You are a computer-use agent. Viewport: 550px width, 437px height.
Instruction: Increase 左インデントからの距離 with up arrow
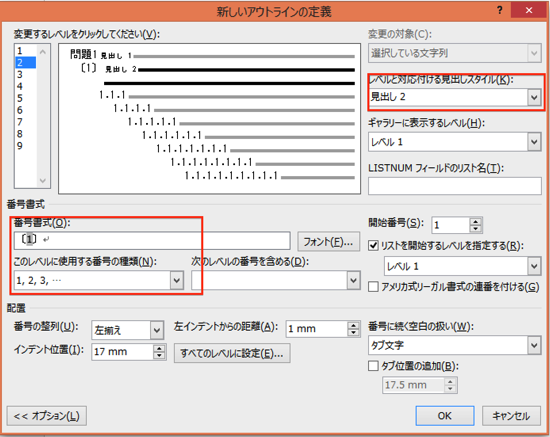354,325
